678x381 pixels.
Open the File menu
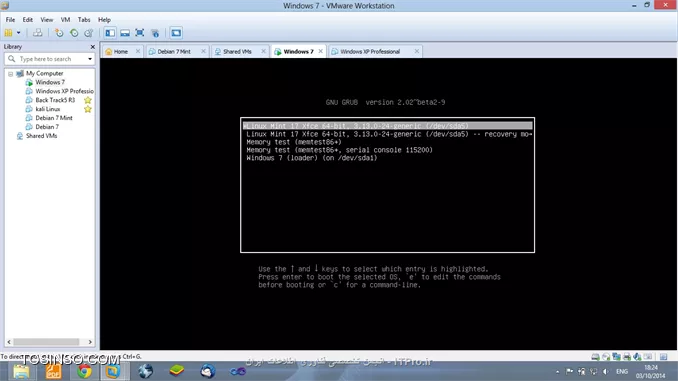(10, 20)
